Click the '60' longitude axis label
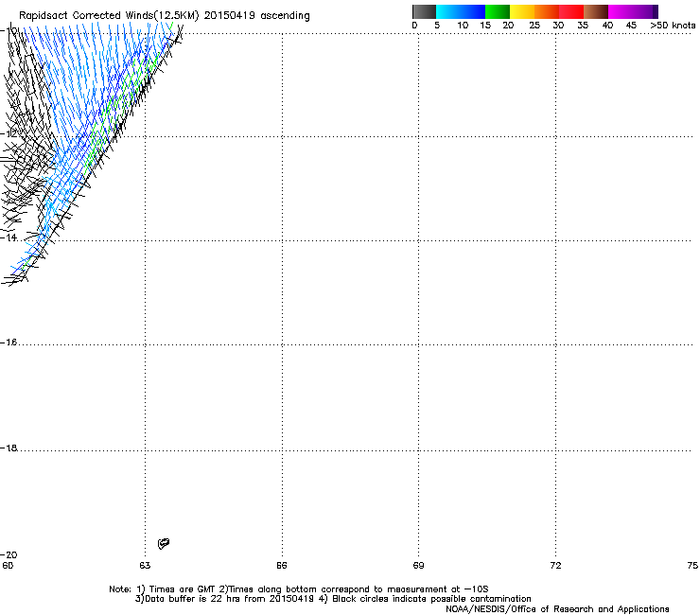This screenshot has width=700, height=615. 8,566
